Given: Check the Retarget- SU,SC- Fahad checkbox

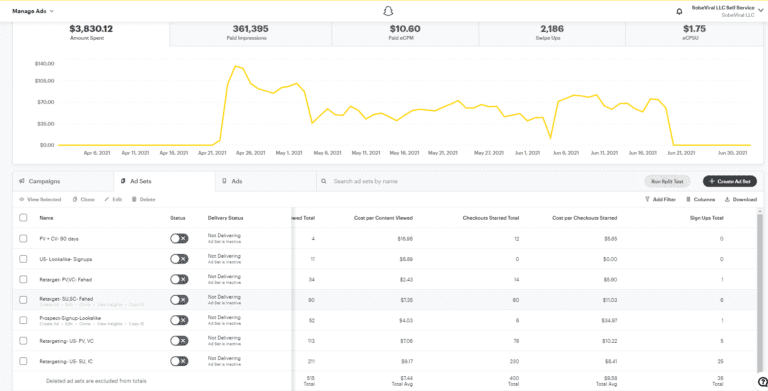Looking at the screenshot, I should [23, 299].
